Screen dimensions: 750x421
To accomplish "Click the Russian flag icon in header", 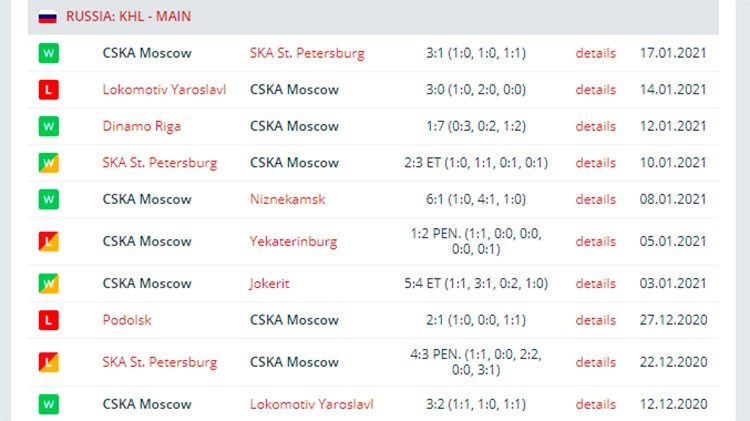I will tap(47, 17).
